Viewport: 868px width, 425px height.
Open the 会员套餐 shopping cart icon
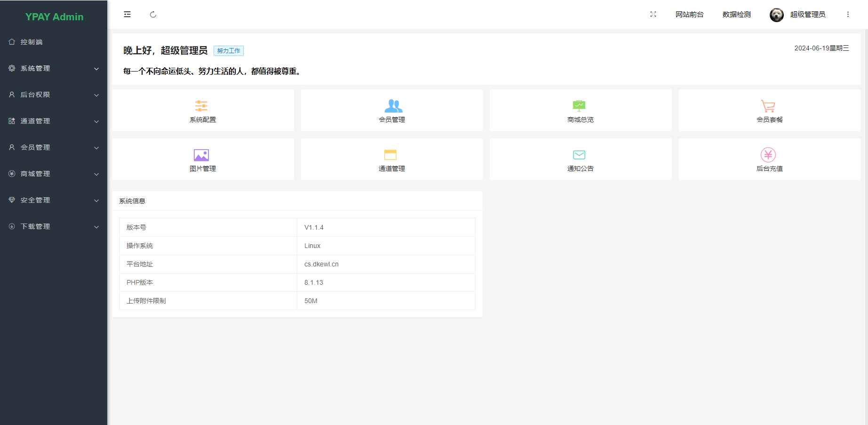(768, 106)
